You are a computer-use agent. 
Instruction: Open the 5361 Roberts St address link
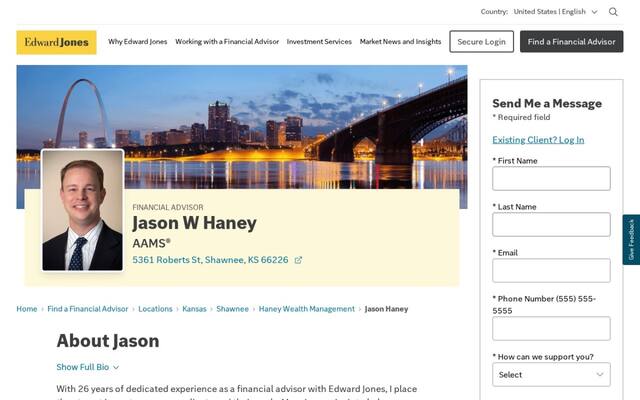coord(210,260)
